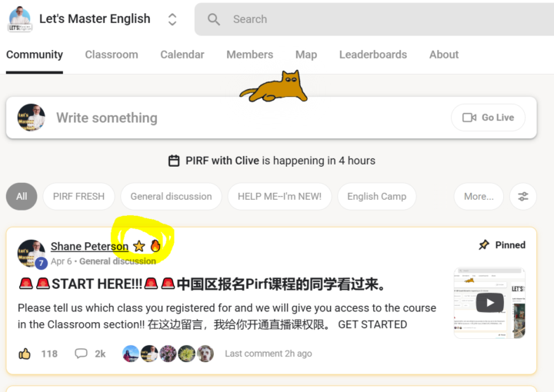Screen dimensions: 554x392
Task: Click the Go Live camera button
Action: pyautogui.click(x=488, y=118)
